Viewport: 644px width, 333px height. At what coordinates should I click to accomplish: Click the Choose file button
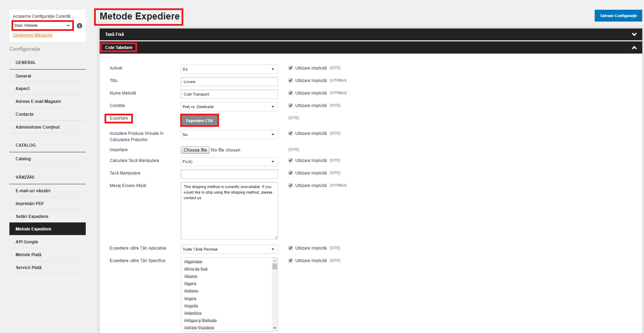tap(195, 150)
